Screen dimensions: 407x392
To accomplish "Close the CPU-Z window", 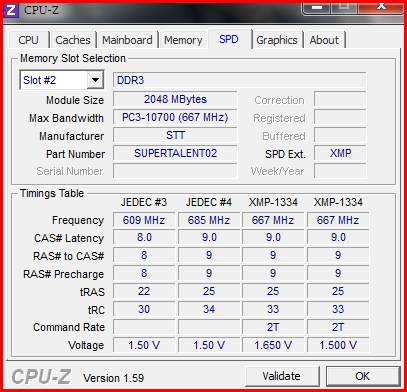I will (382, 7).
